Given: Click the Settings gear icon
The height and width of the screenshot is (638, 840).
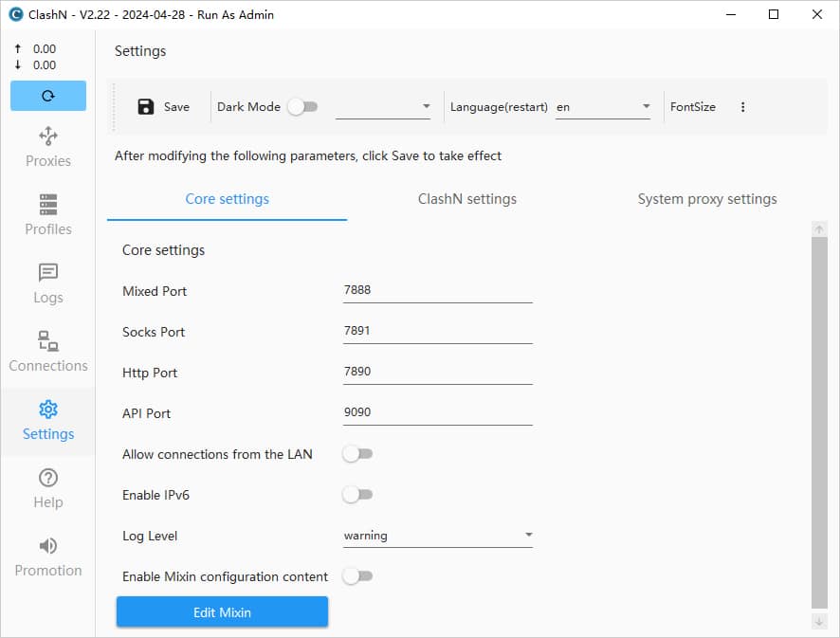Looking at the screenshot, I should 48,410.
